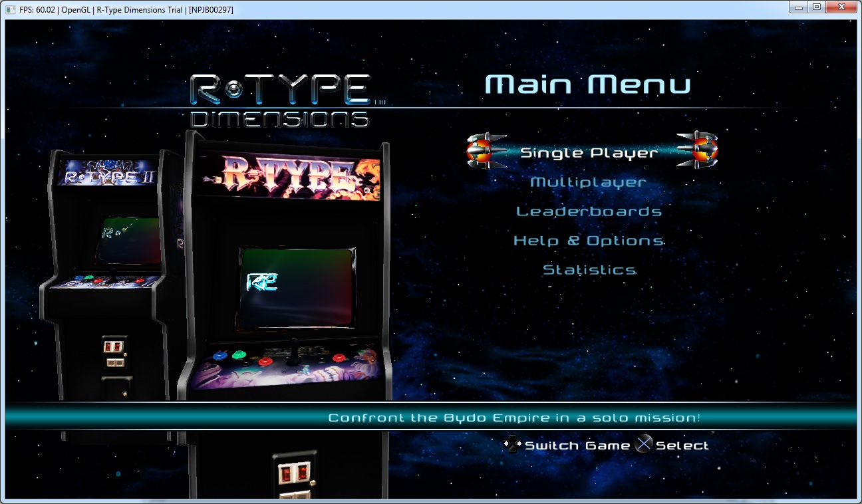The height and width of the screenshot is (504, 862).
Task: Click the D-pad icon beside Switch Game
Action: tap(512, 445)
